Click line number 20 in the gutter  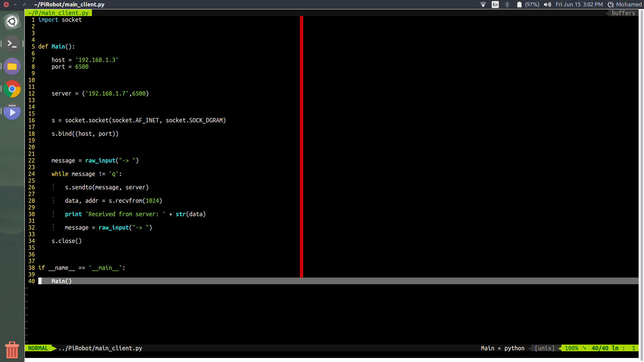click(32, 147)
